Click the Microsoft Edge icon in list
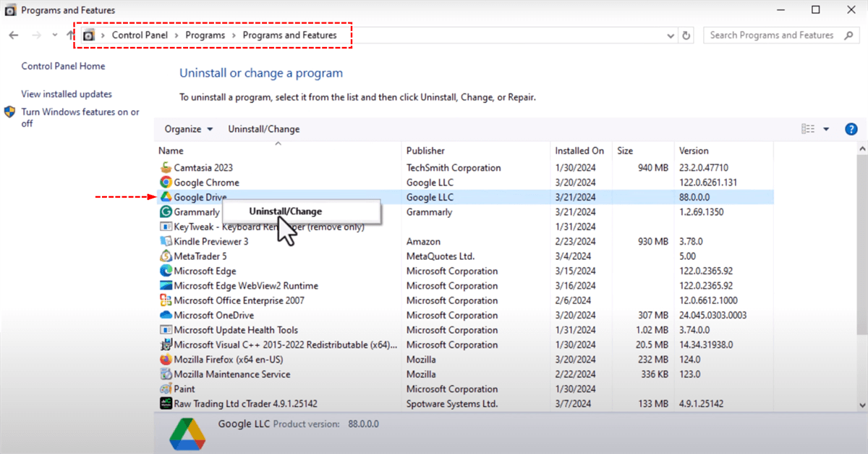This screenshot has width=868, height=454. pyautogui.click(x=166, y=271)
